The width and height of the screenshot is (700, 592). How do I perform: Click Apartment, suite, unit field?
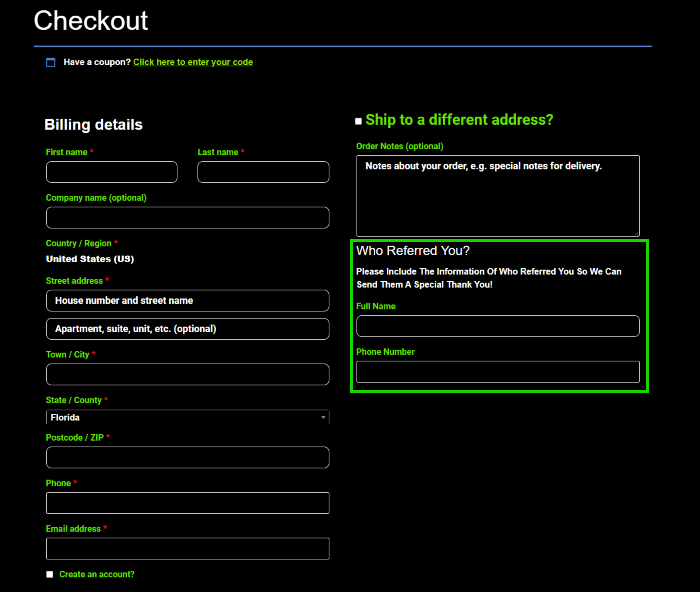pos(187,329)
